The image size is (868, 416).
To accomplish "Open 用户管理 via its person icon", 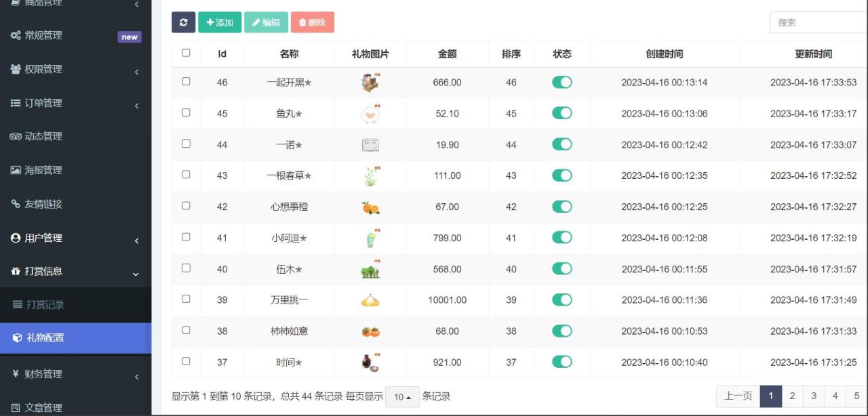I will click(15, 238).
